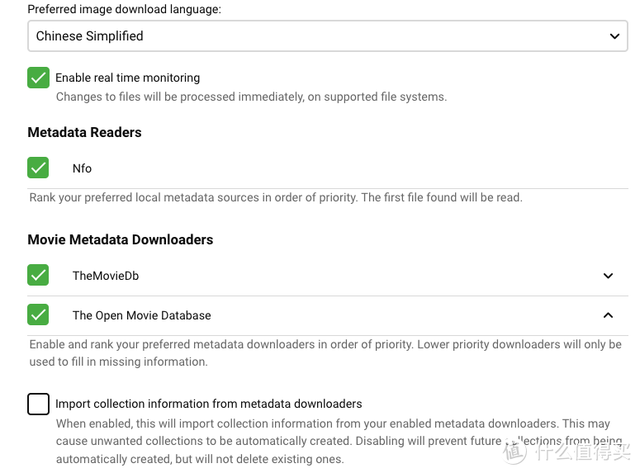Click the 'Changes to files will be processed' description

[251, 97]
